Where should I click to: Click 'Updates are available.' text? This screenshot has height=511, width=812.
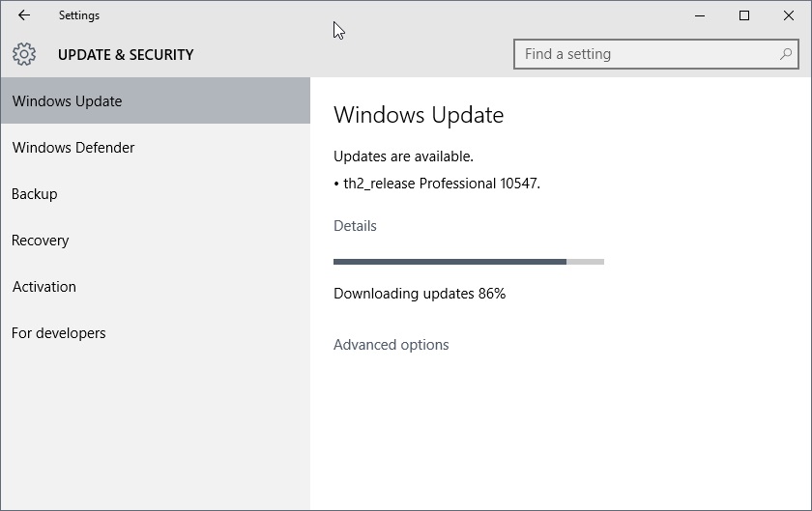(x=403, y=156)
